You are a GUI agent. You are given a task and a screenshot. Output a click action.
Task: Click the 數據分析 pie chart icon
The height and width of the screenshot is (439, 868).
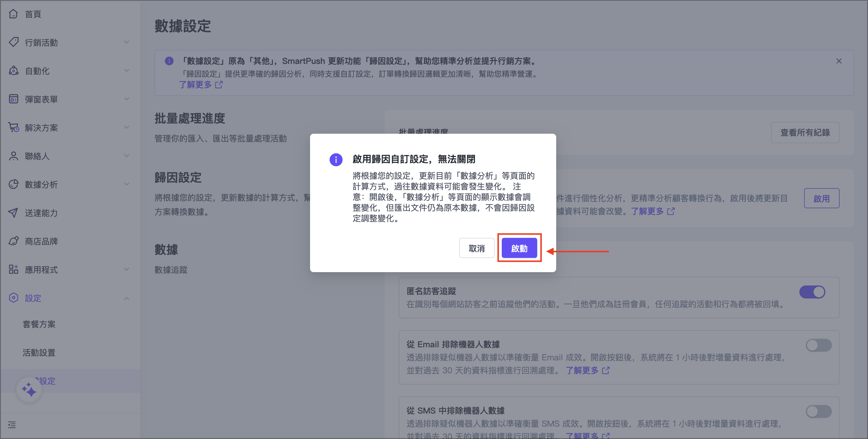[14, 184]
